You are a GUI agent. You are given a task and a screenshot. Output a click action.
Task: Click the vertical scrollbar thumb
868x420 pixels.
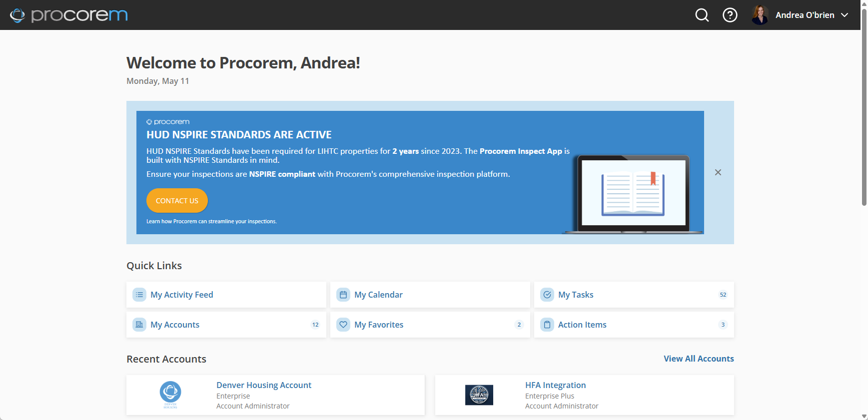tap(864, 107)
